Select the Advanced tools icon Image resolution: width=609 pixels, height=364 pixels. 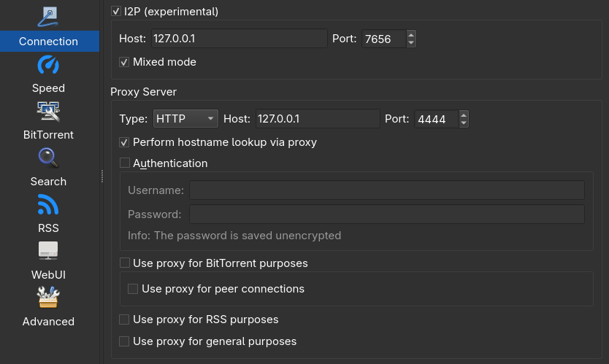click(x=48, y=298)
